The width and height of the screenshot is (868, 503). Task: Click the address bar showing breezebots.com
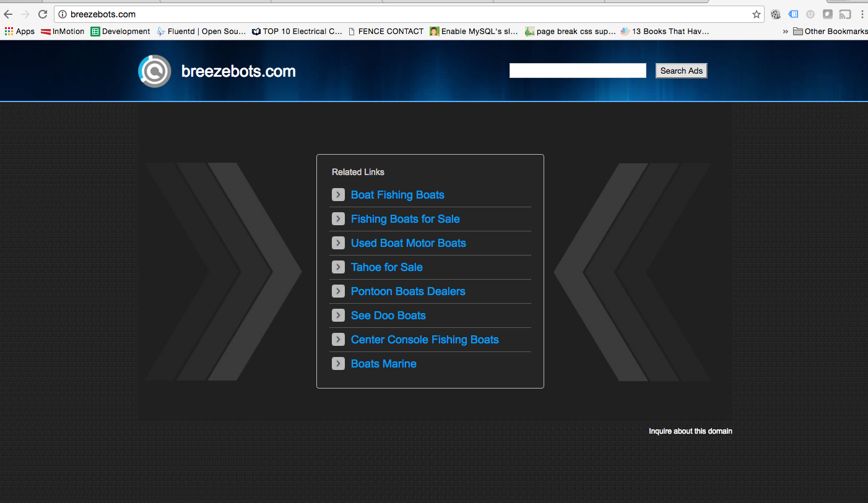click(409, 14)
